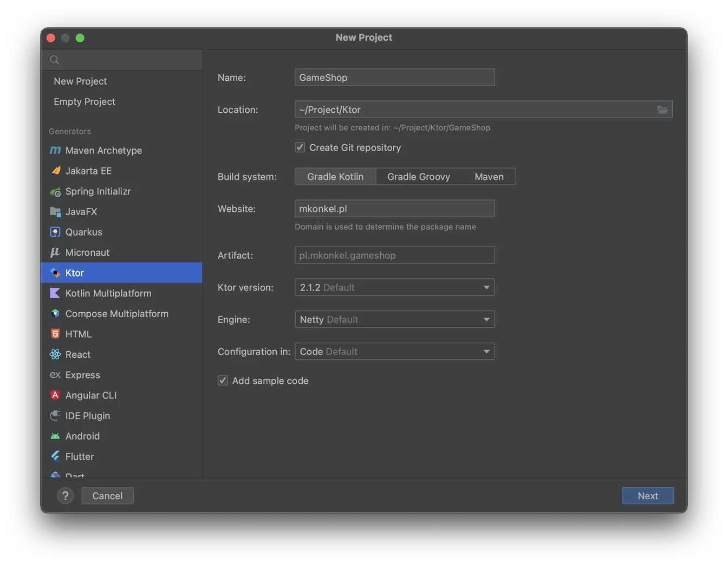Choose the Angular CLI icon
728x567 pixels.
tap(55, 395)
